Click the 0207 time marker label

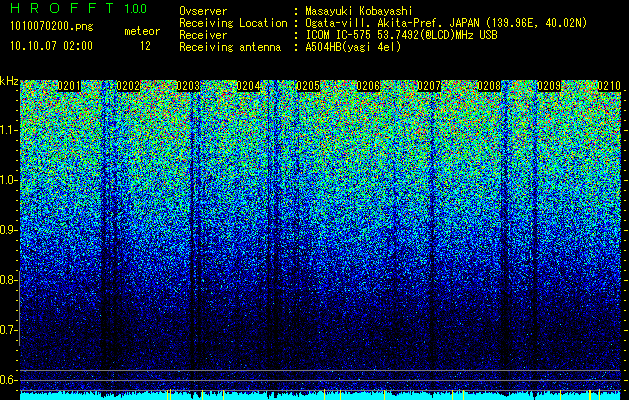(429, 86)
